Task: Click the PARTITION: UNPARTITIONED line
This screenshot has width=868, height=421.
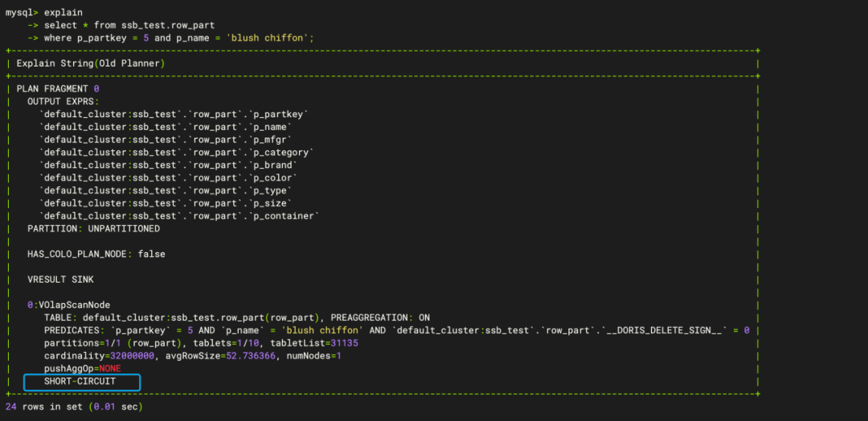Action: pos(93,229)
